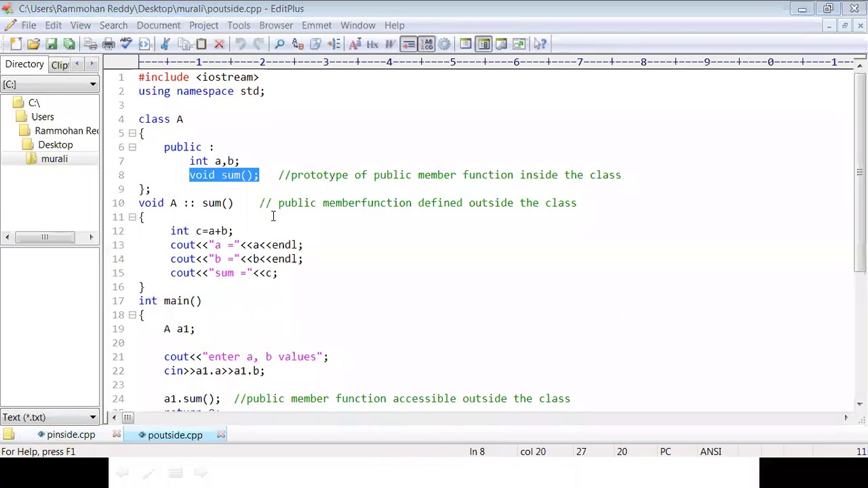Open the Text (*.txt) file filter dropdown
The image size is (868, 488).
[x=93, y=418]
